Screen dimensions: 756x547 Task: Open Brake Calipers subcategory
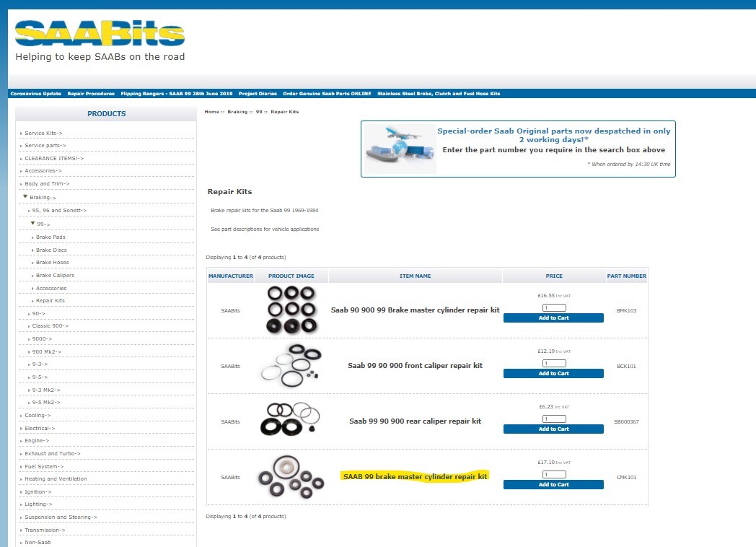[55, 276]
